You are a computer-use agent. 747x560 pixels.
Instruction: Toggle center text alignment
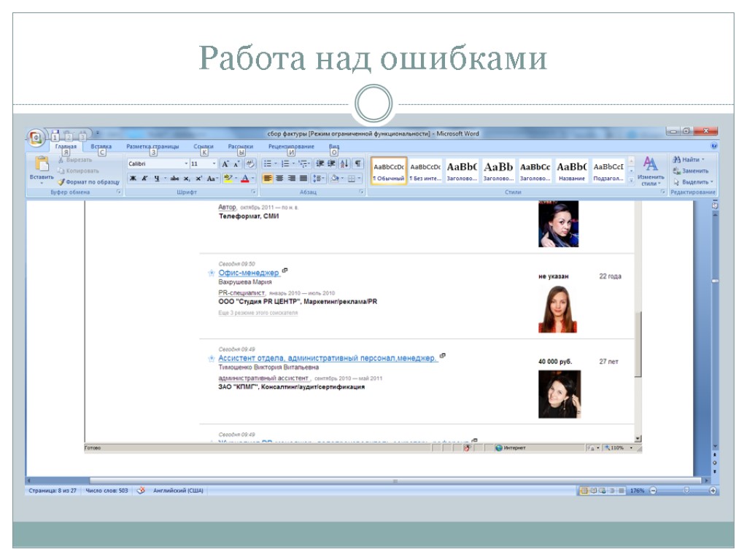coord(279,179)
